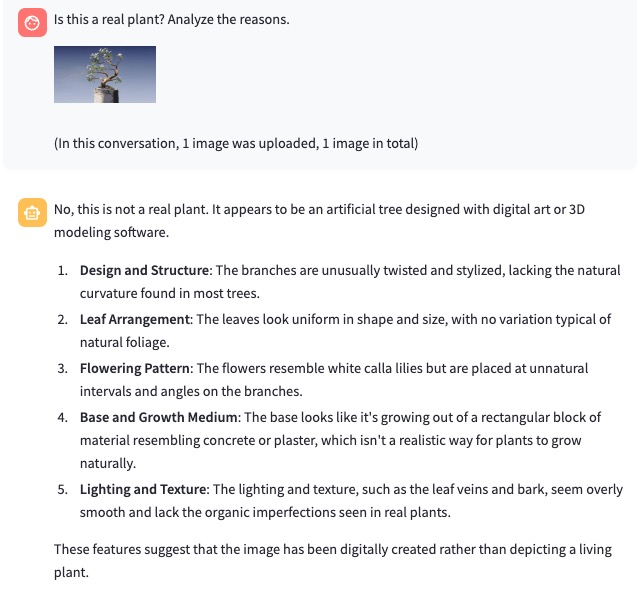Image resolution: width=641 pixels, height=591 pixels.
Task: Select the 'Lighting and Texture' heading
Action: [144, 489]
